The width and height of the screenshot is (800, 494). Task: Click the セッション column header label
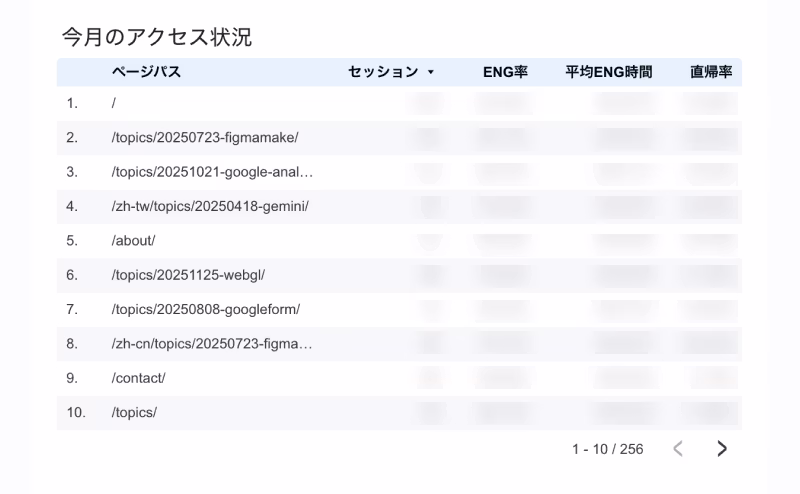point(383,72)
